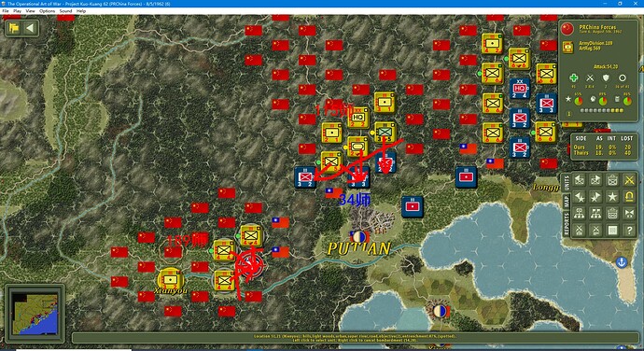Switch to the REPORTS panel tab
The width and height of the screenshot is (644, 351).
coord(567,224)
